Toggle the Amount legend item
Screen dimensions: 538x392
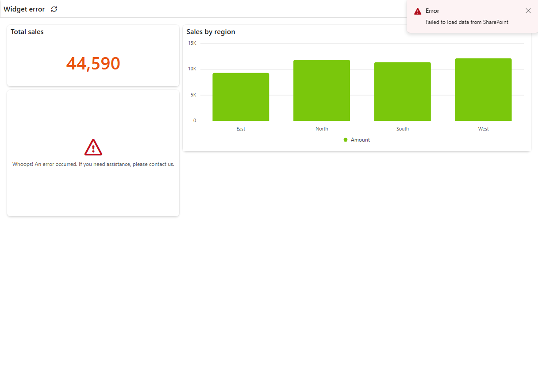tap(357, 140)
